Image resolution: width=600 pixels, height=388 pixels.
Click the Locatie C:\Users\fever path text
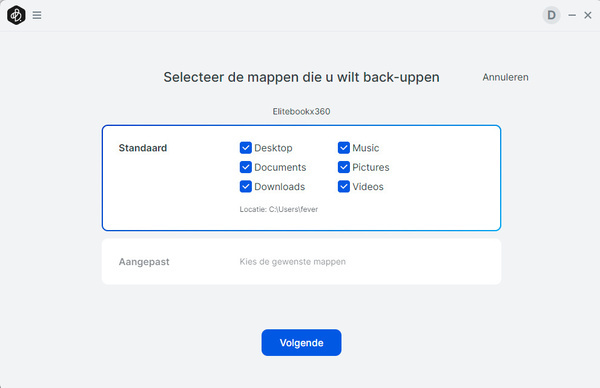tap(279, 209)
